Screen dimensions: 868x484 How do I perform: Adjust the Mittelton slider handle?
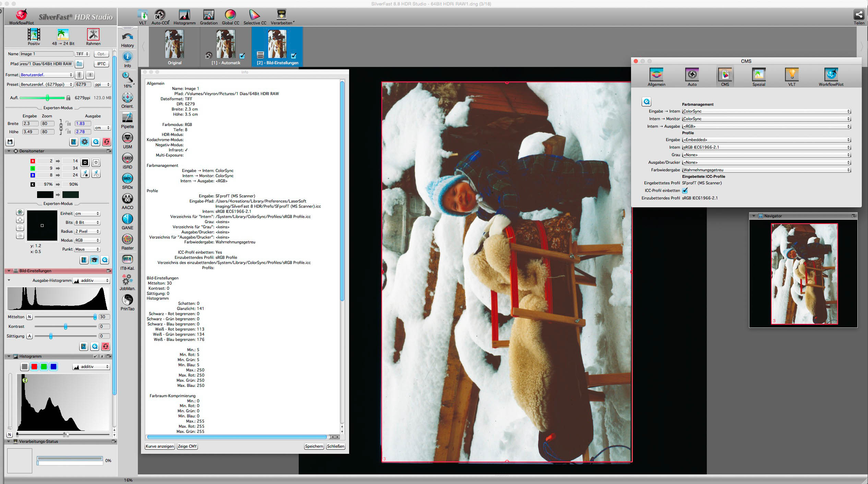click(95, 317)
